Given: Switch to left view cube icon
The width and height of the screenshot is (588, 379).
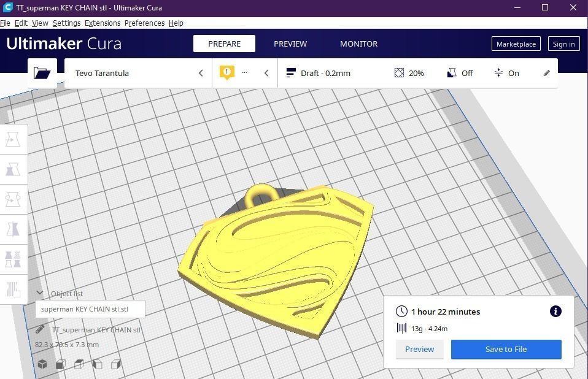Looking at the screenshot, I should pyautogui.click(x=97, y=364).
